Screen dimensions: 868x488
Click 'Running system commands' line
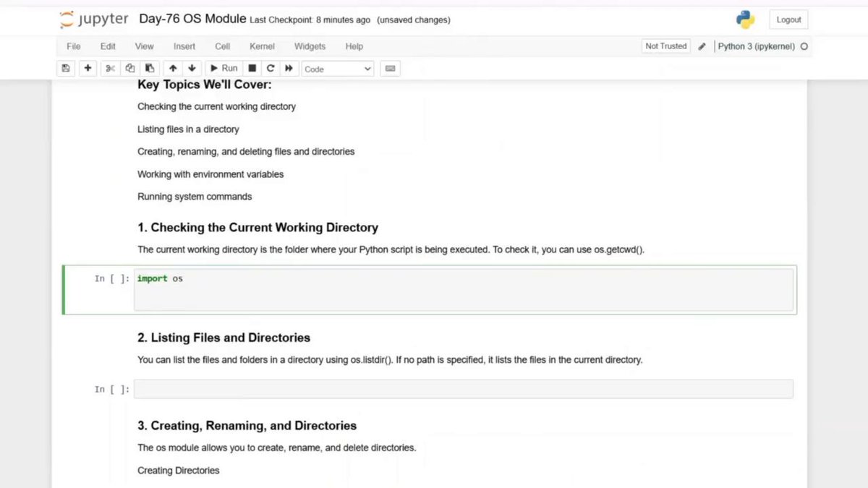point(195,197)
